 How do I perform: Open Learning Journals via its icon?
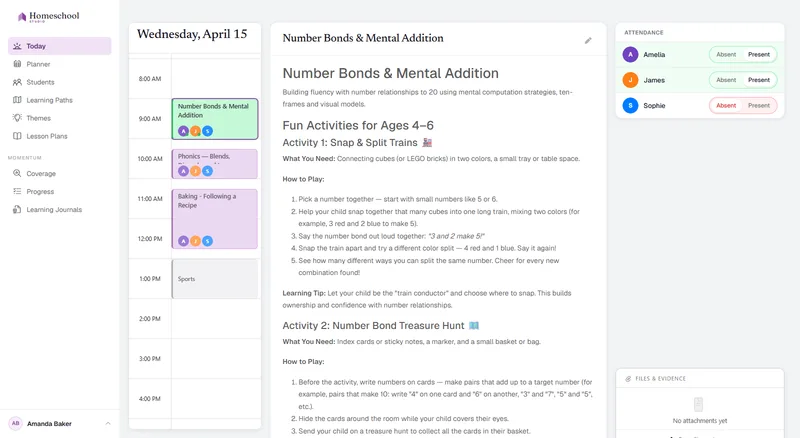17,209
